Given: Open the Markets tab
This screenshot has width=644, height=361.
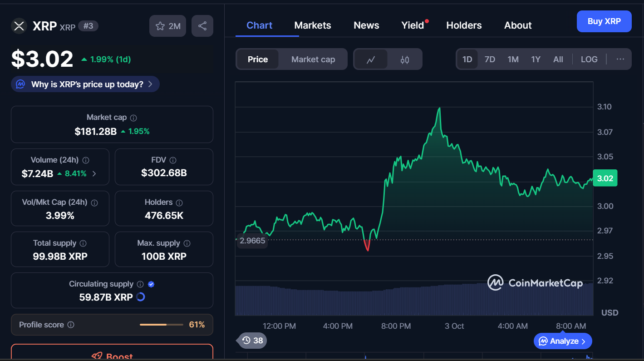Looking at the screenshot, I should pyautogui.click(x=313, y=25).
